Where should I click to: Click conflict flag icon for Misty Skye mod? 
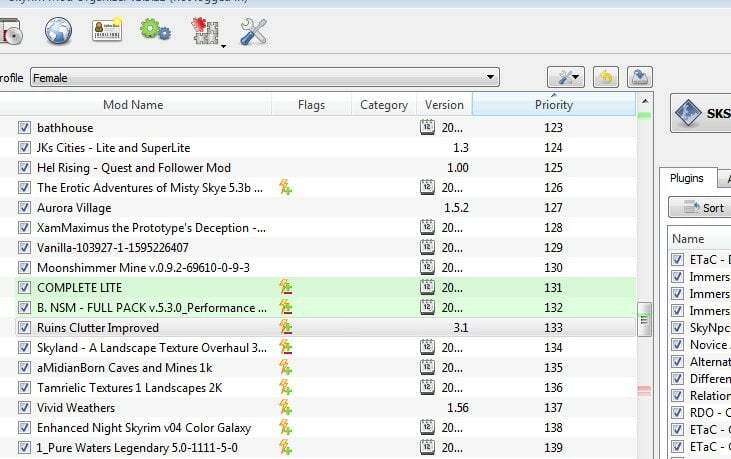[x=285, y=187]
